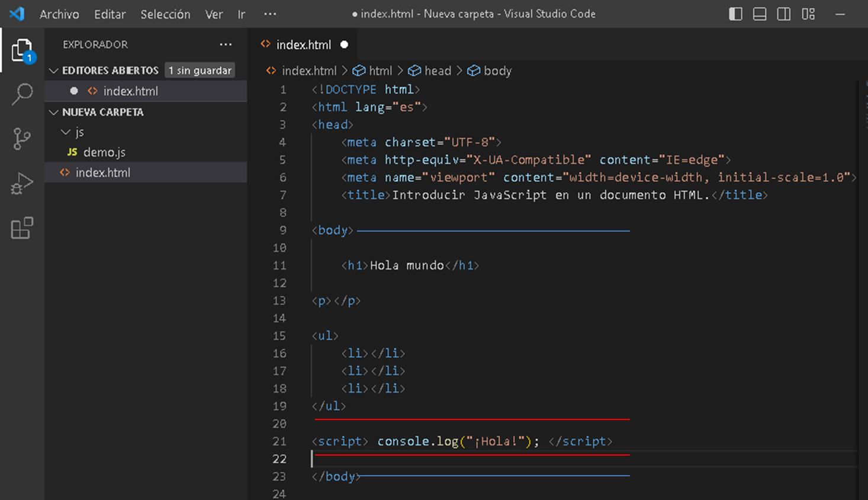
Task: Select index.html under Editores Abiertos
Action: point(130,91)
